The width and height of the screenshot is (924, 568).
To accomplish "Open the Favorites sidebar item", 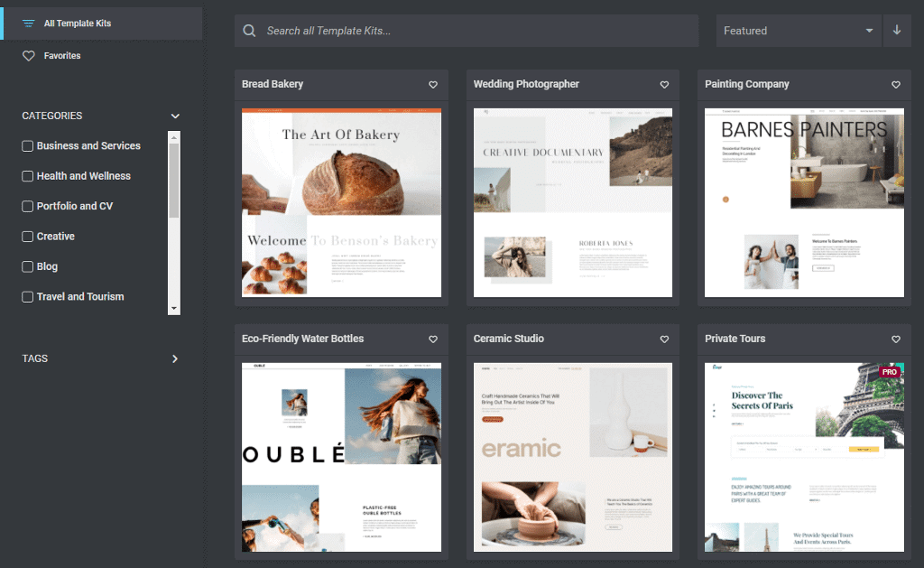I will click(x=62, y=56).
